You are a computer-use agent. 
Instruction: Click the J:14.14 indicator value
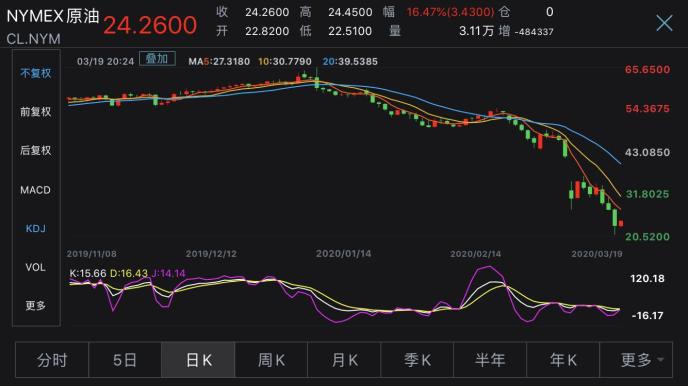coord(168,273)
